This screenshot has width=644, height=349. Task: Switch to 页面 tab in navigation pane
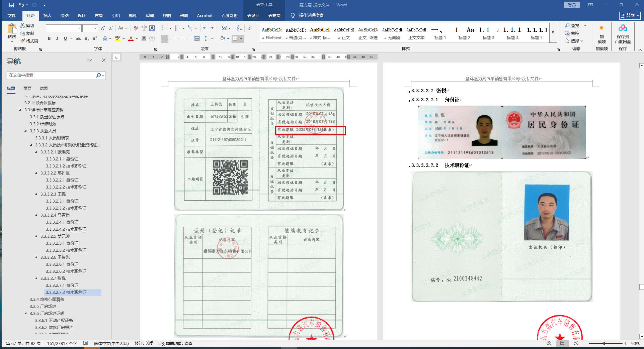27,88
